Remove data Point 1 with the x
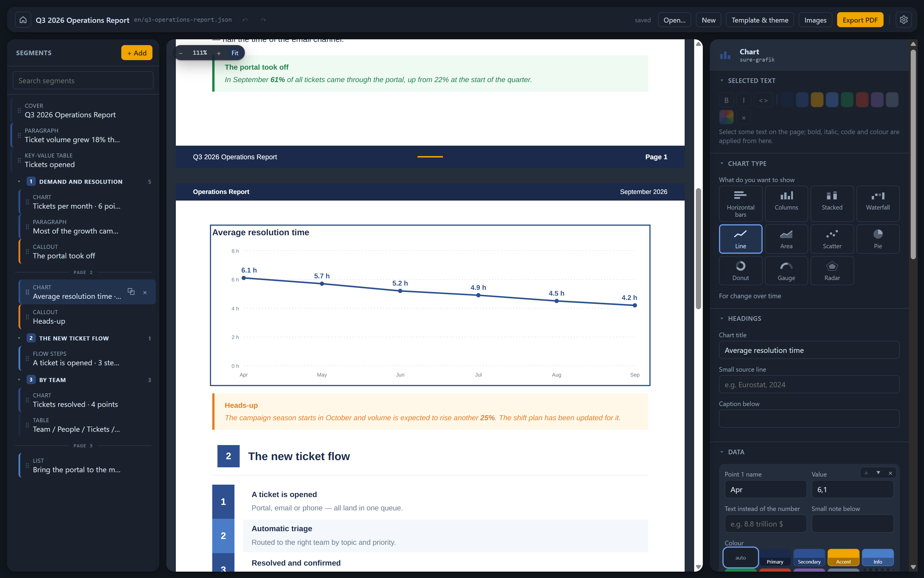This screenshot has width=924, height=578. [891, 473]
